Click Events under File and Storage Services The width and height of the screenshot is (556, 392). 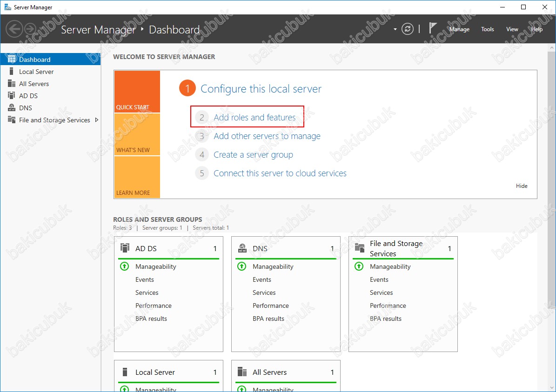(x=379, y=279)
